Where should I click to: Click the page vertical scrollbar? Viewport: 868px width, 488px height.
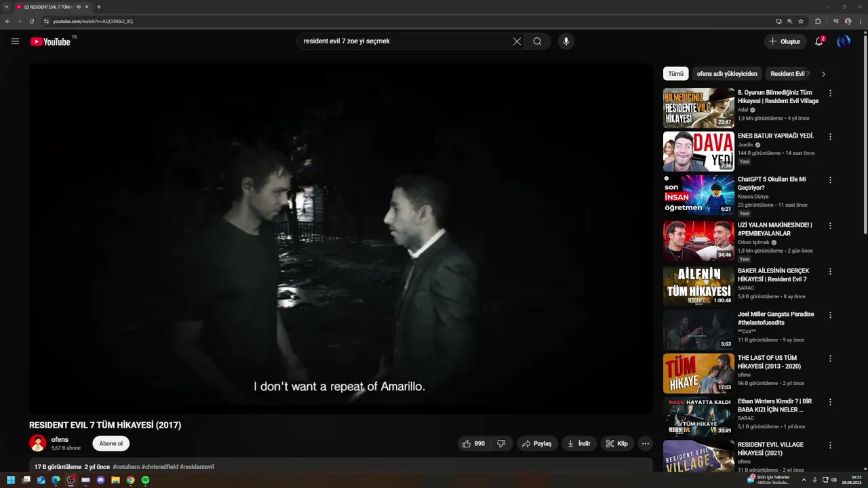coord(865,136)
